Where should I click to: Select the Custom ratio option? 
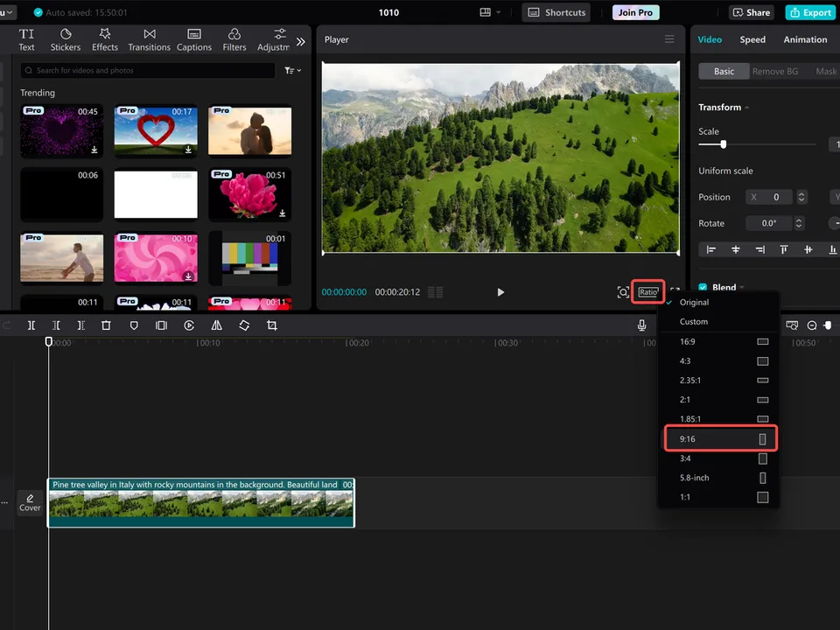[x=717, y=321]
